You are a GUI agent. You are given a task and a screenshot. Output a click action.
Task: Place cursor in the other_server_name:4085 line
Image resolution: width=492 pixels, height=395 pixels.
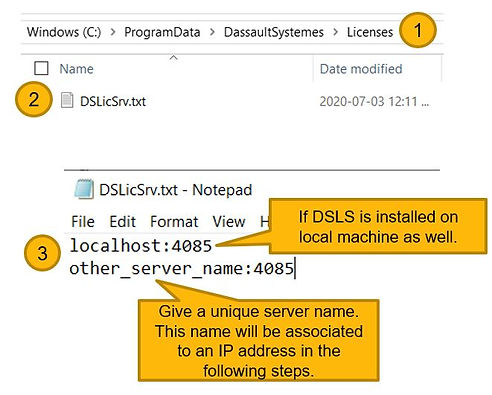pos(182,268)
